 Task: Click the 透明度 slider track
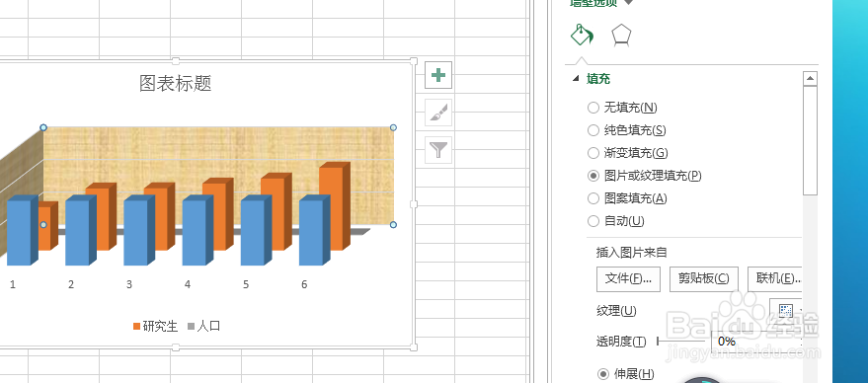pyautogui.click(x=681, y=342)
